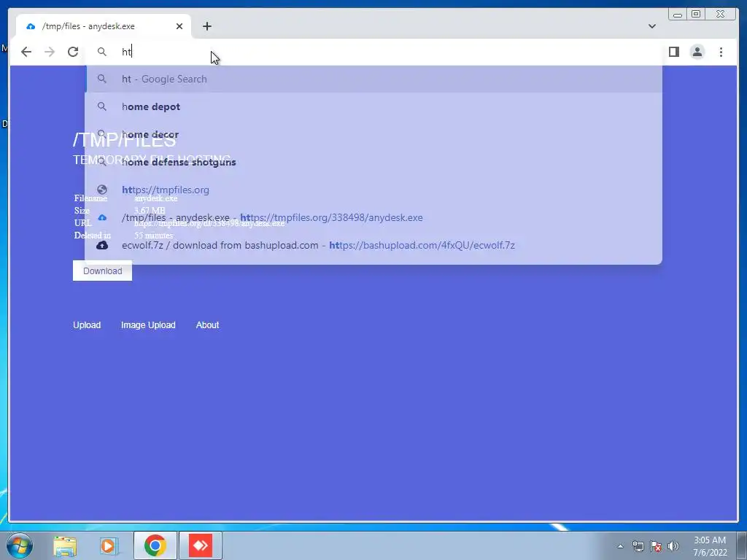The image size is (747, 560).
Task: Choose the 'home defense shotguns' suggestion
Action: pyautogui.click(x=374, y=162)
